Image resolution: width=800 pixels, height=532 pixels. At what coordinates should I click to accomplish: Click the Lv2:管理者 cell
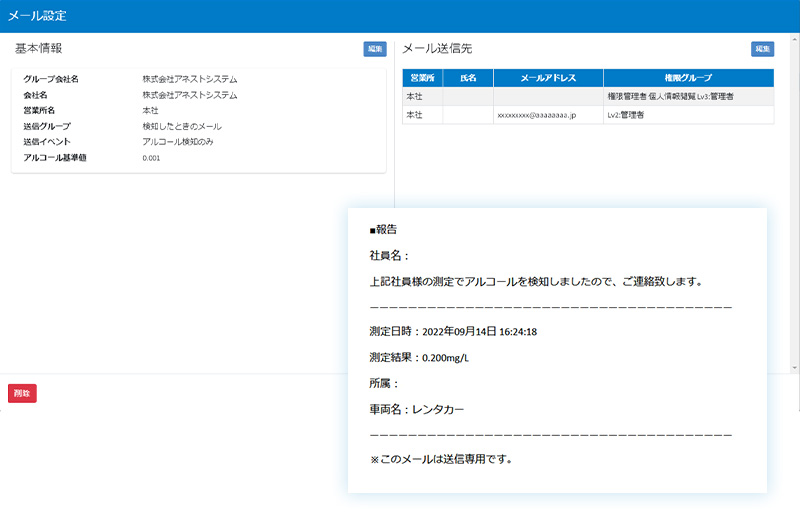click(x=688, y=115)
